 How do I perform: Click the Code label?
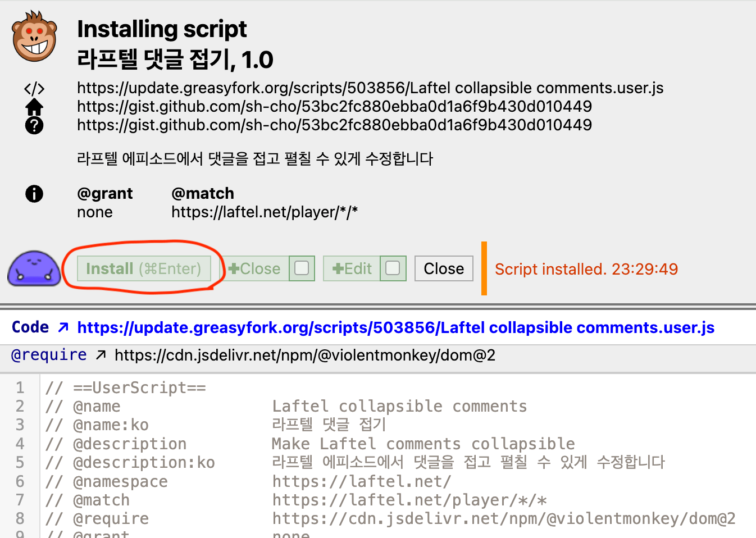[30, 327]
